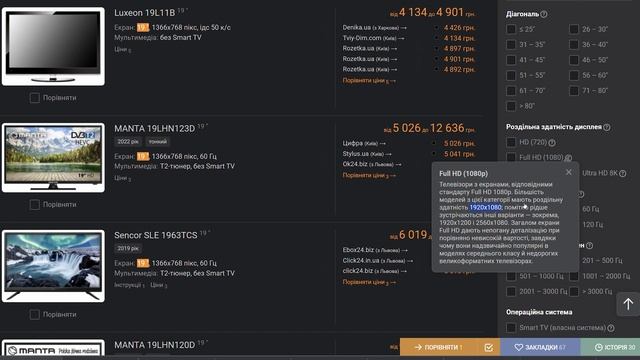Tick Порівняти checkbox under Luxeon 19L11B
Screen dimensions: 640x360
[35, 98]
